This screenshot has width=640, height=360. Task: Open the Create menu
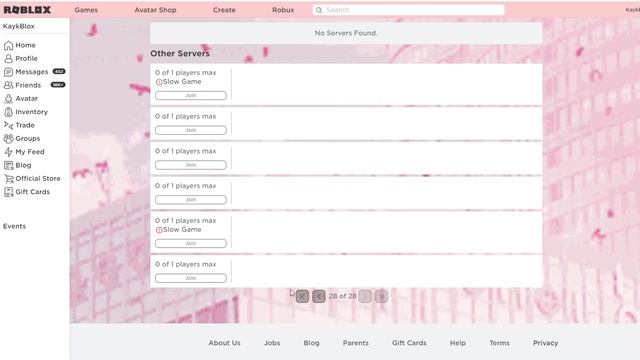(224, 10)
